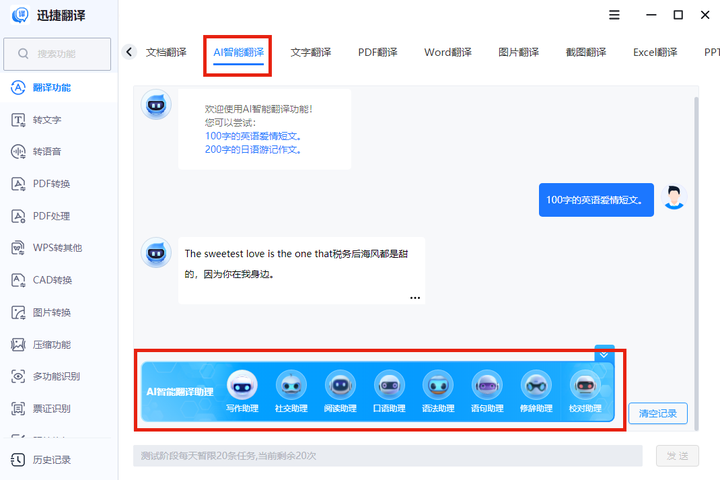Collapse the AI assistant bar with chevron
Screen dimensions: 720x480
pos(604,354)
